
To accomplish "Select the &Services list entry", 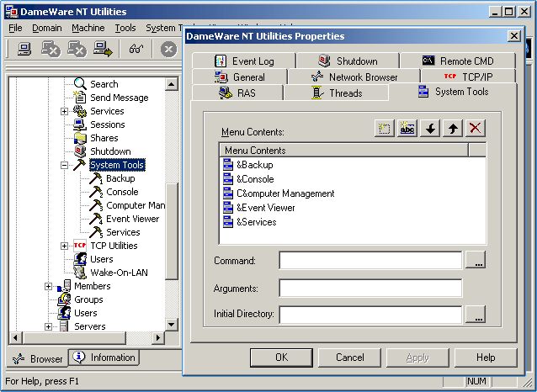I will point(256,222).
